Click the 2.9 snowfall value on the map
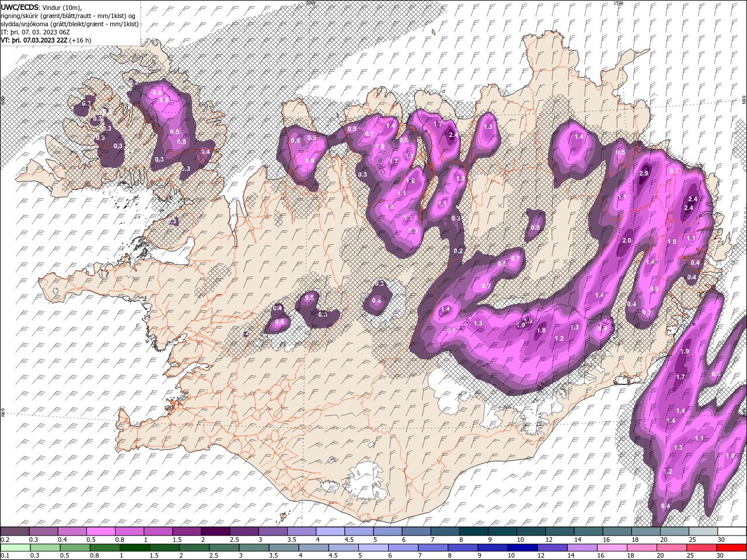The image size is (747, 560). pyautogui.click(x=644, y=174)
